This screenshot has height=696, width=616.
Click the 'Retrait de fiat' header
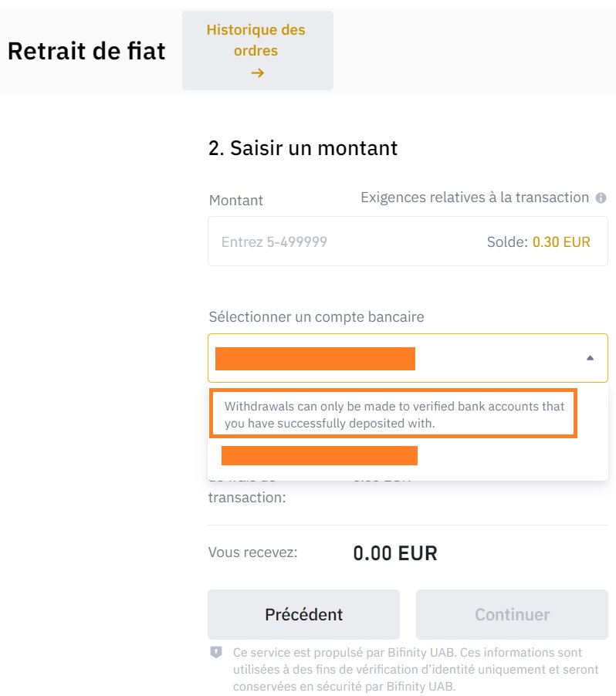click(x=86, y=50)
